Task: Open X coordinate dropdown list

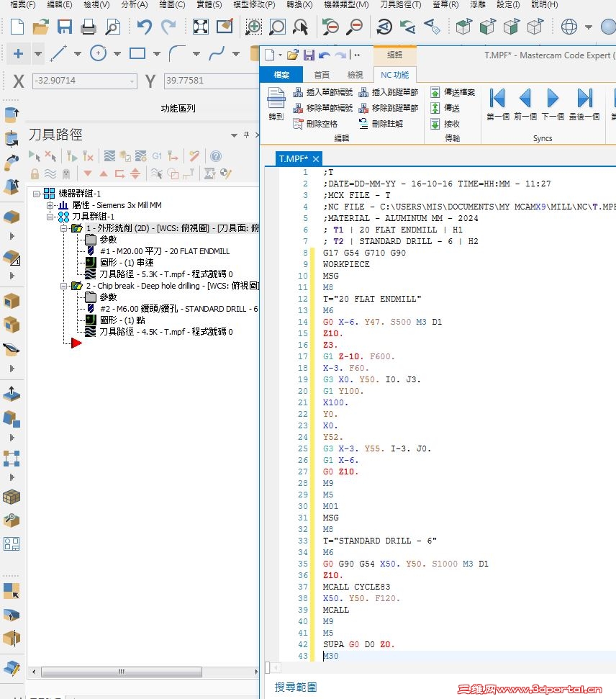Action: pyautogui.click(x=132, y=81)
